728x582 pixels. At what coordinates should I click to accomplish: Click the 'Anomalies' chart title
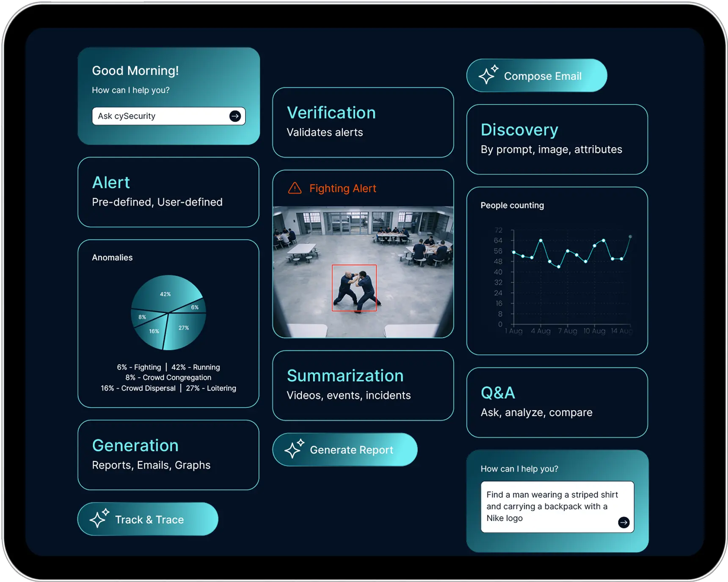coord(112,258)
